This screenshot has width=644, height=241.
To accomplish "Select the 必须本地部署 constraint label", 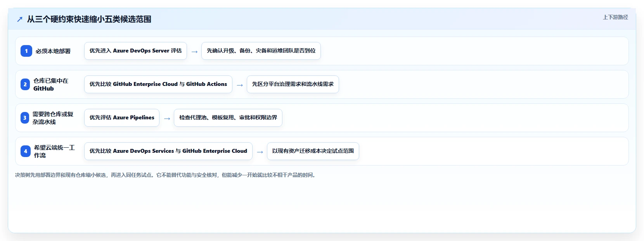I will (53, 51).
